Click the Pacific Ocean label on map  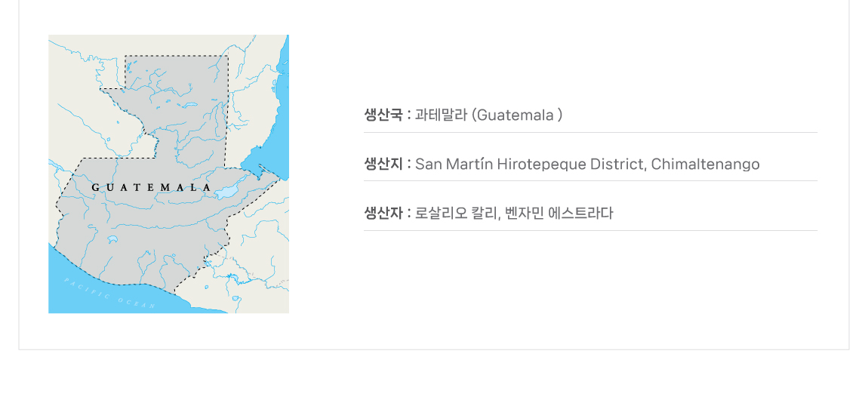coord(109,294)
